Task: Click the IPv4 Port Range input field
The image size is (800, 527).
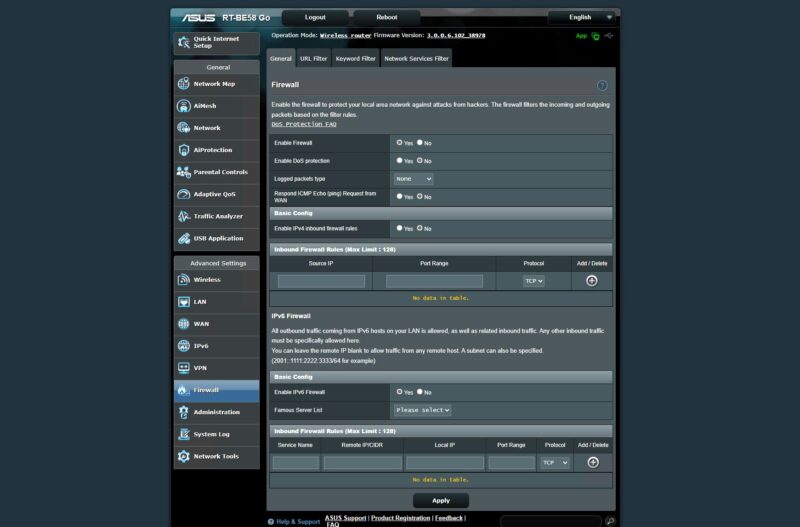Action: click(434, 281)
